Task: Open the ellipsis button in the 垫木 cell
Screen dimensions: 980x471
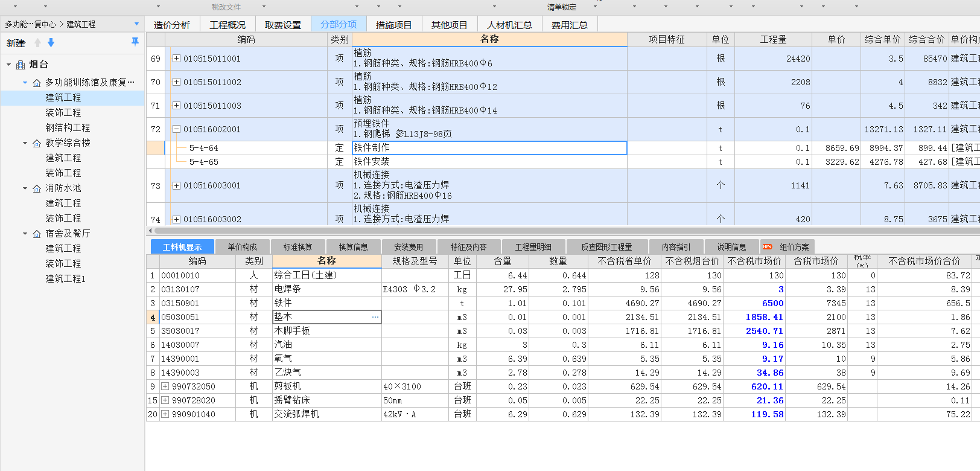Action: coord(375,317)
